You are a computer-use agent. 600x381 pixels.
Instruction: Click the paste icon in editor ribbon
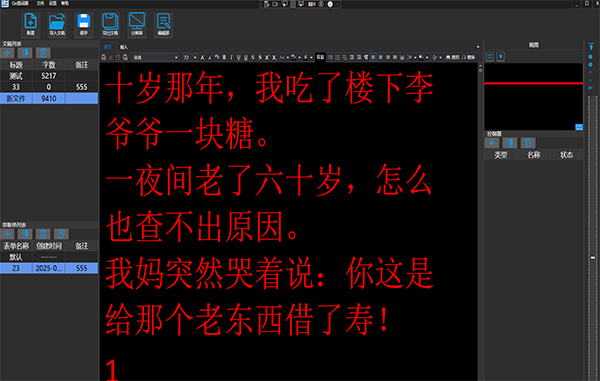tap(104, 57)
